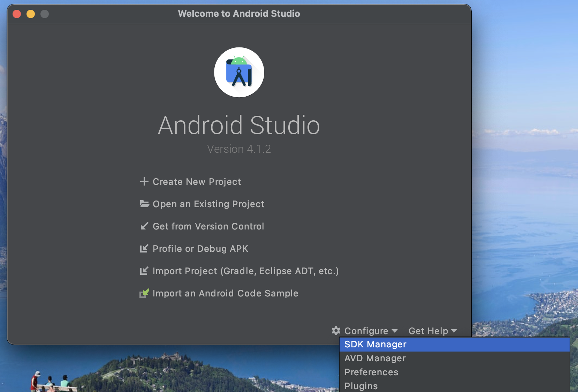The image size is (578, 392).
Task: Open Plugins from the Configure menu
Action: point(455,386)
